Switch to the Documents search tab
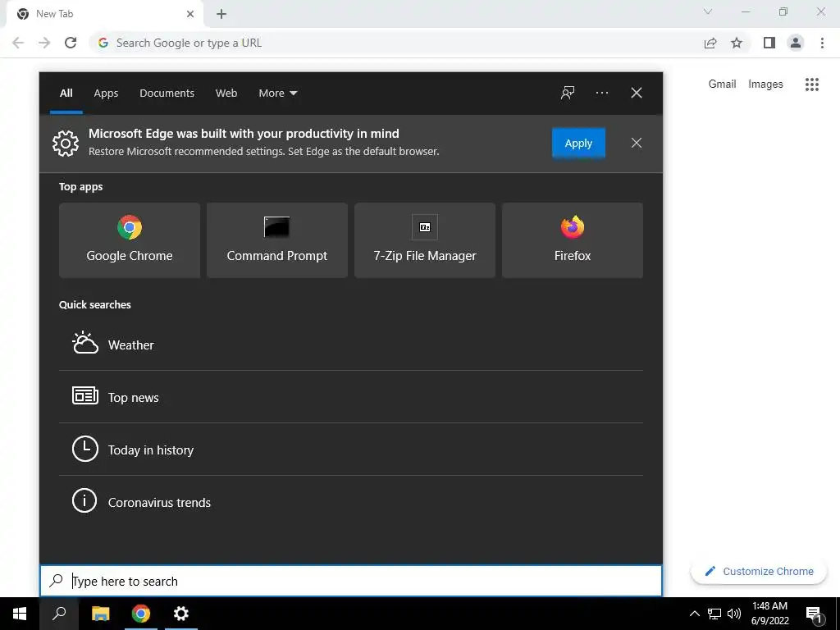Image resolution: width=840 pixels, height=630 pixels. [167, 93]
